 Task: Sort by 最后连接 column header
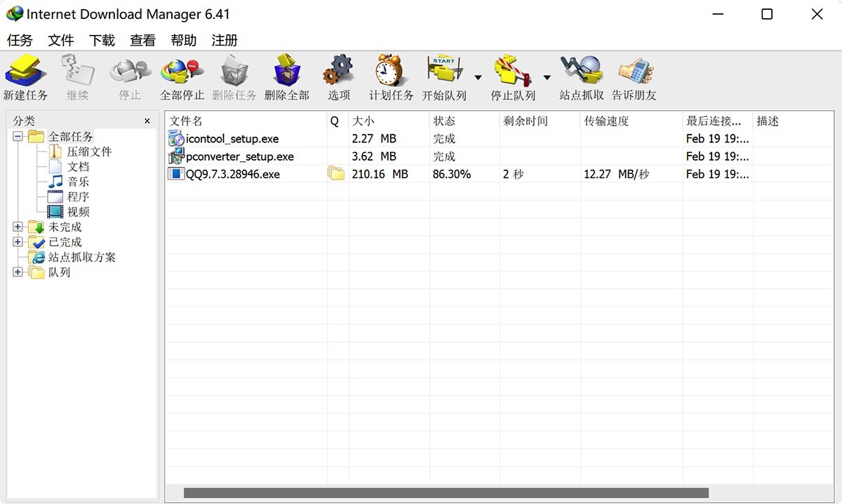tap(718, 121)
